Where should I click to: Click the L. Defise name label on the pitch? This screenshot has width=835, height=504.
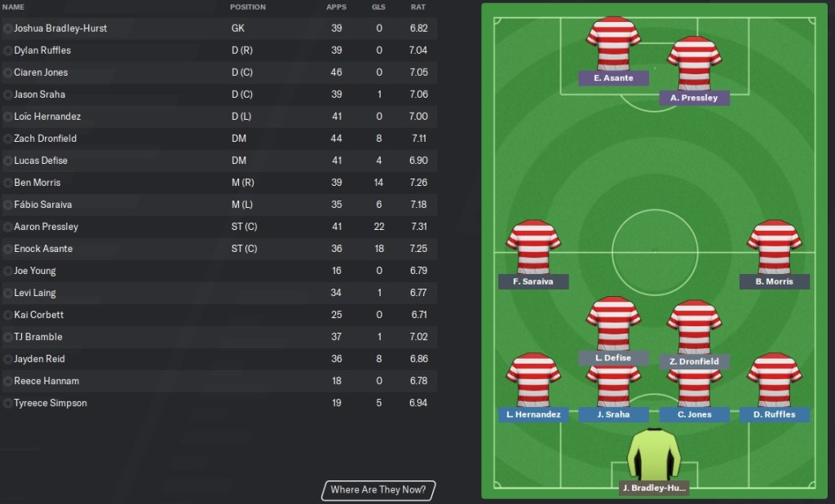coord(613,358)
